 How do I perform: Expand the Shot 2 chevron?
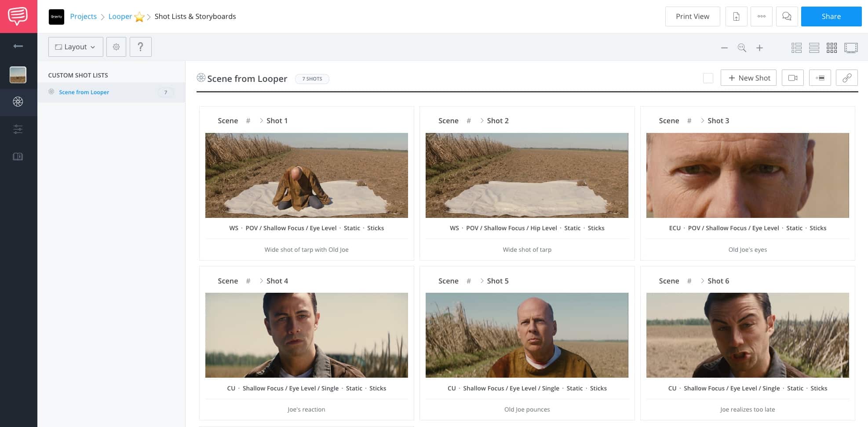pos(482,121)
